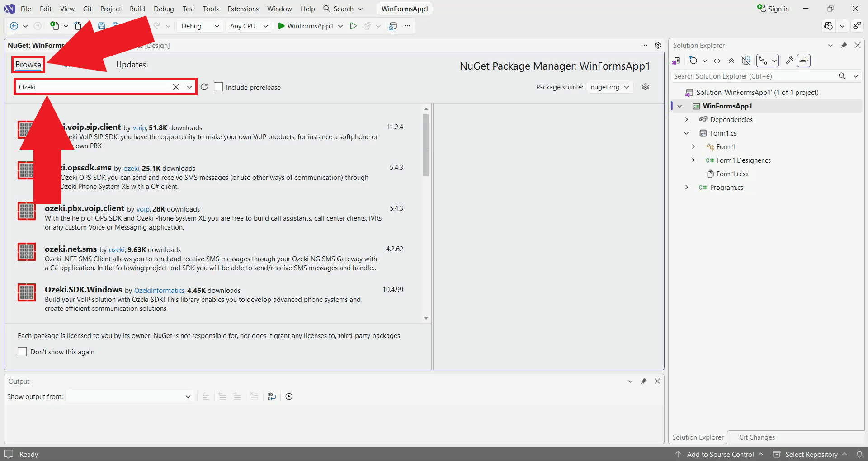The height and width of the screenshot is (461, 868).
Task: Open the voip author link of ozeki.pbx.voip.client
Action: 143,209
